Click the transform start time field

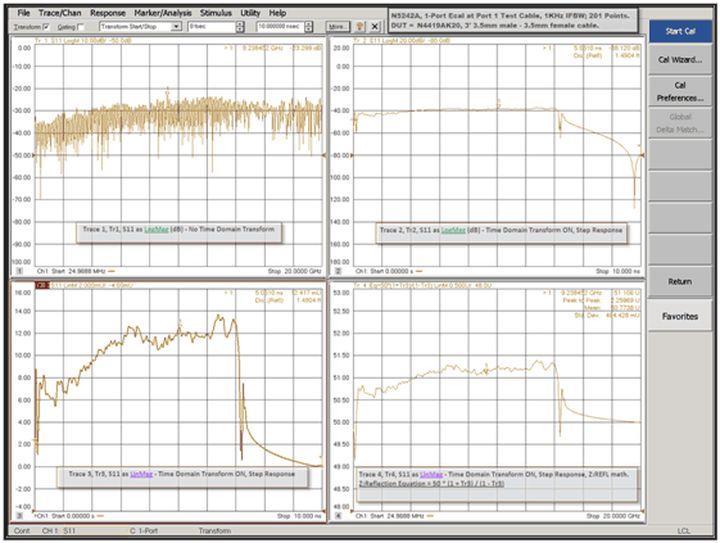tap(211, 27)
